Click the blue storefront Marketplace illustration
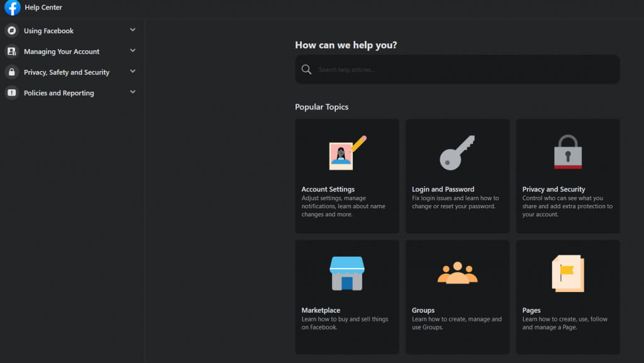644x363 pixels. (347, 273)
